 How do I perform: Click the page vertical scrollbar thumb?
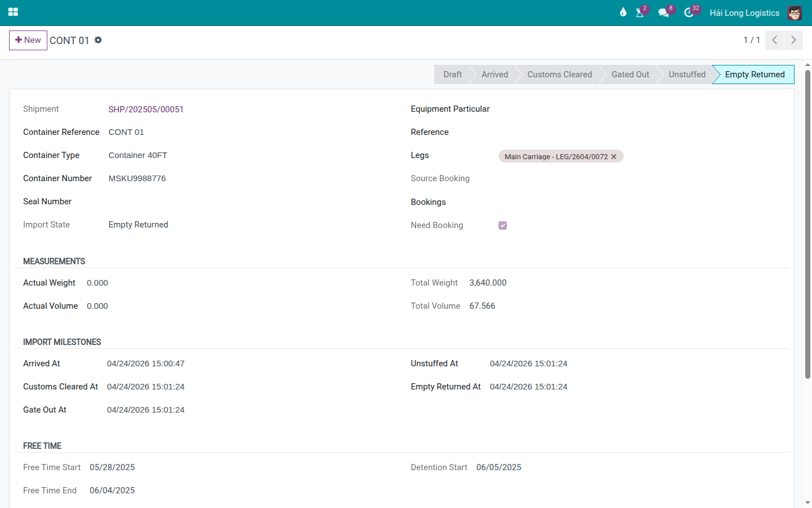(807, 224)
